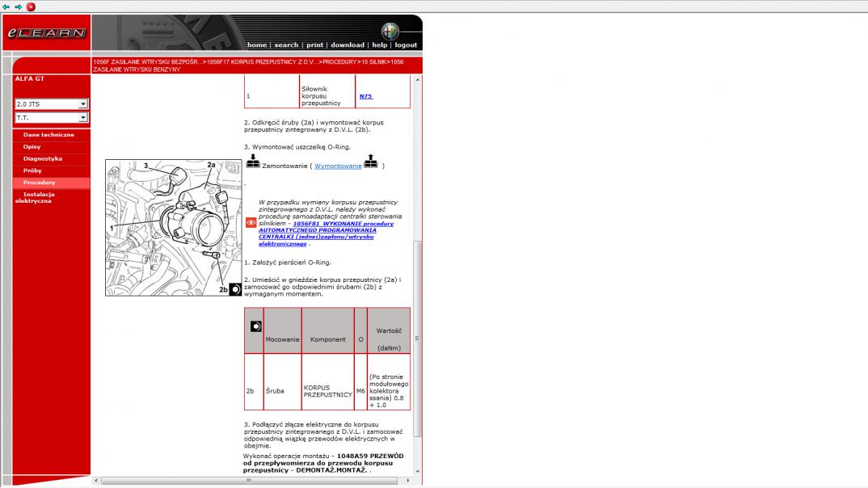
Task: Click vertical scrollbar up arrow
Action: click(417, 80)
